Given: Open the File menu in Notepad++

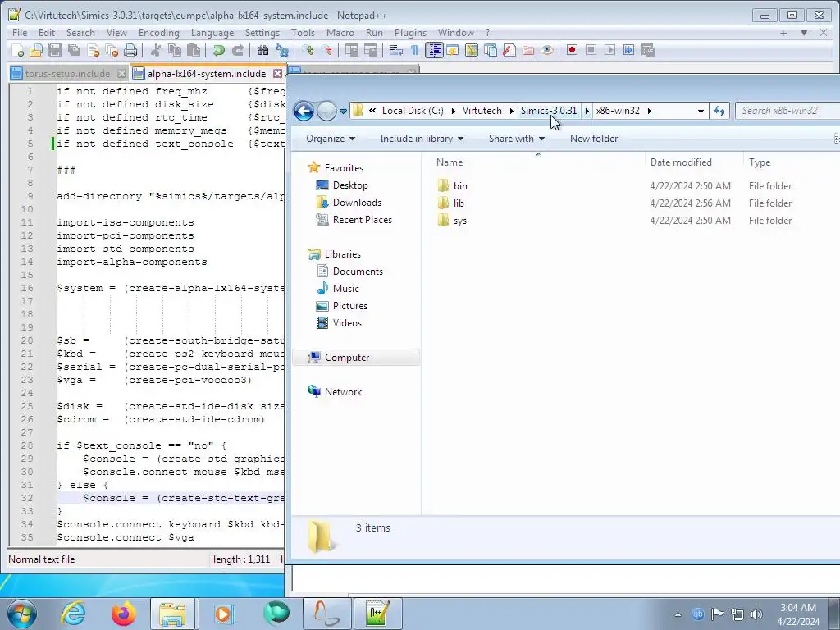Looking at the screenshot, I should (x=20, y=33).
